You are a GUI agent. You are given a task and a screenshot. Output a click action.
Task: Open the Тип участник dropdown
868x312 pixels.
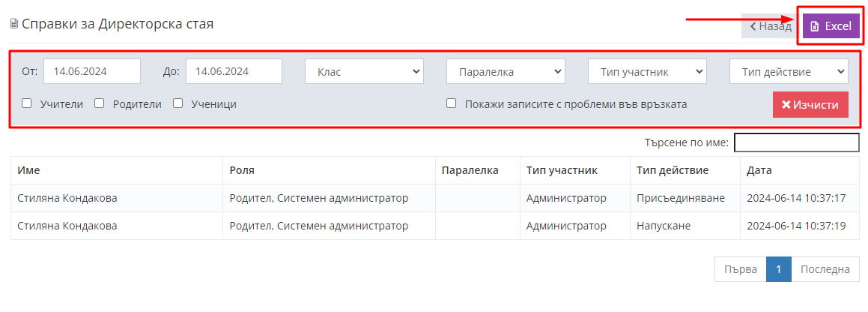point(647,71)
